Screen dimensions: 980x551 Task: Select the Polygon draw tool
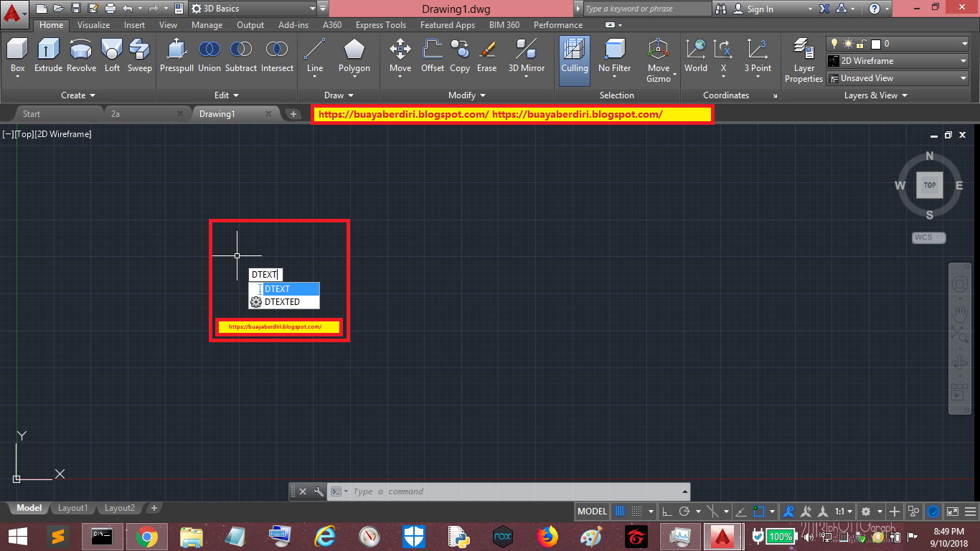(354, 57)
